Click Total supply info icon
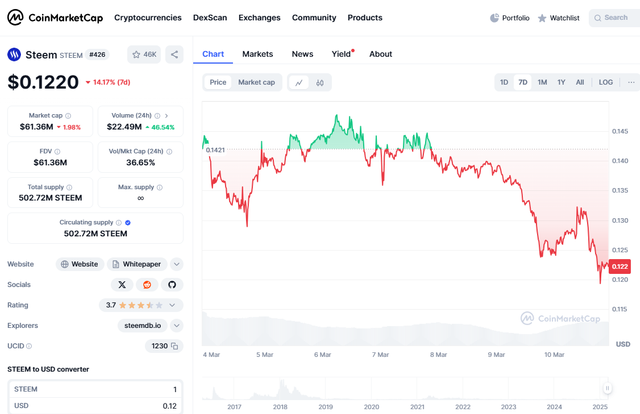This screenshot has height=414, width=640. [69, 187]
